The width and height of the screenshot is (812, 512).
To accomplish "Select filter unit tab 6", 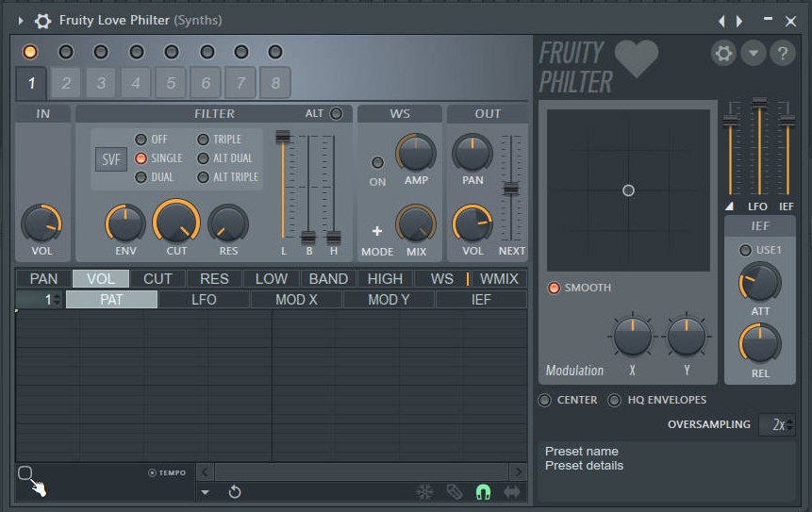I will point(206,83).
